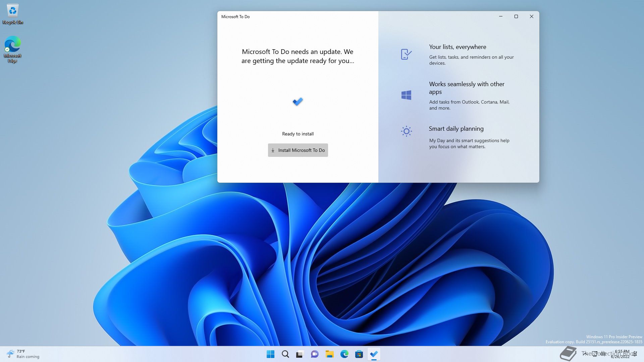Expand hidden system tray icons chevron
The height and width of the screenshot is (362, 644).
click(x=585, y=354)
